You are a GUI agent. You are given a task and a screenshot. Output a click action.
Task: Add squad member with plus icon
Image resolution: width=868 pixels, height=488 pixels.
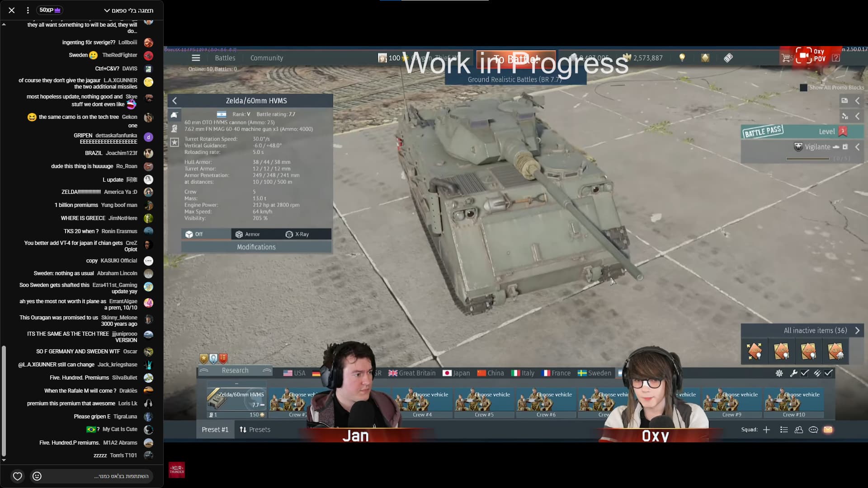[766, 430]
